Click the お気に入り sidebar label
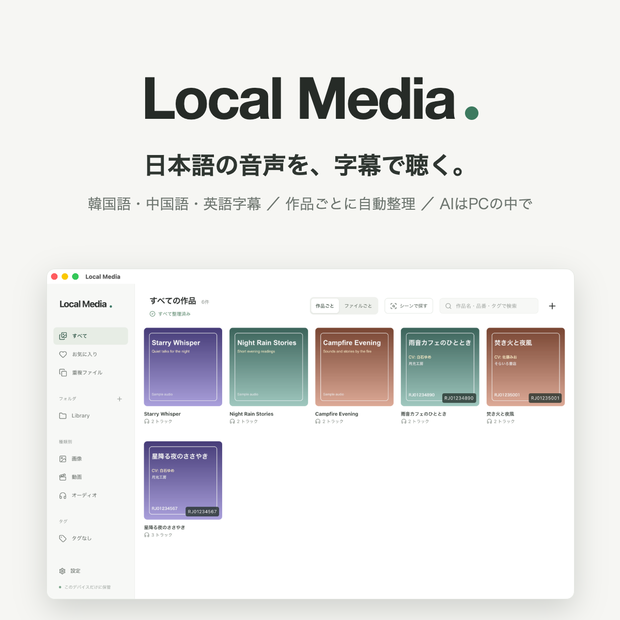The image size is (620, 620). point(85,354)
